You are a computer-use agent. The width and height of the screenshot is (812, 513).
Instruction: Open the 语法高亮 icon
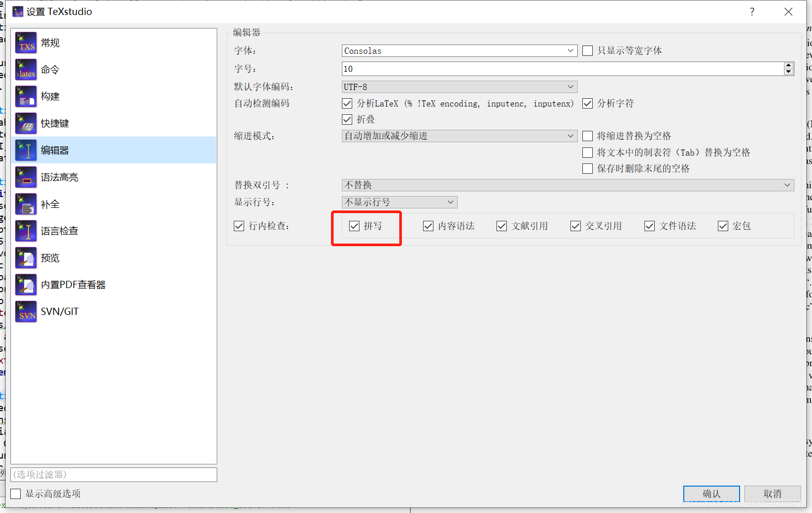tap(26, 177)
